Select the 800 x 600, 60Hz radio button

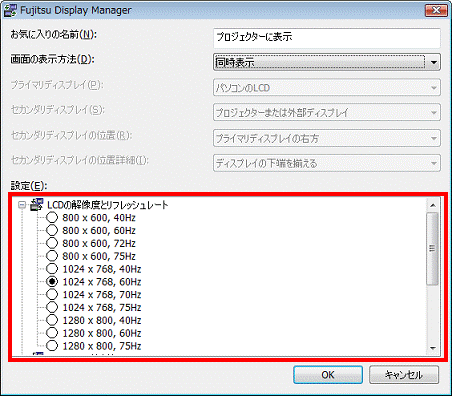pyautogui.click(x=52, y=230)
